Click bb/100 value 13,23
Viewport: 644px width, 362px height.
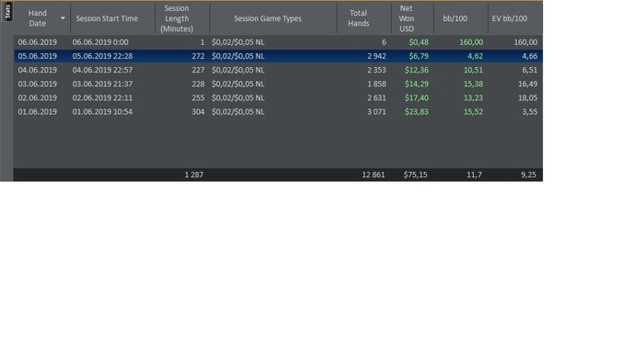[473, 97]
